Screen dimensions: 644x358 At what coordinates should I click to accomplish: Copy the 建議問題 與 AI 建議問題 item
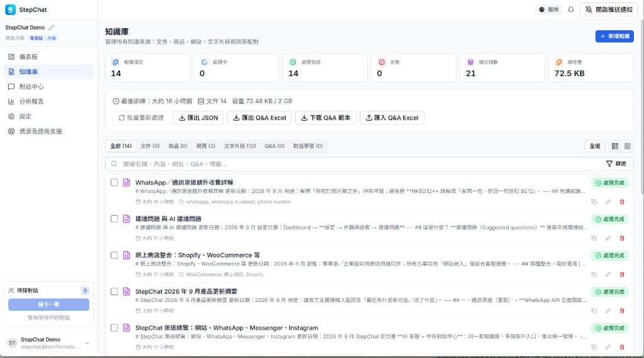[594, 238]
